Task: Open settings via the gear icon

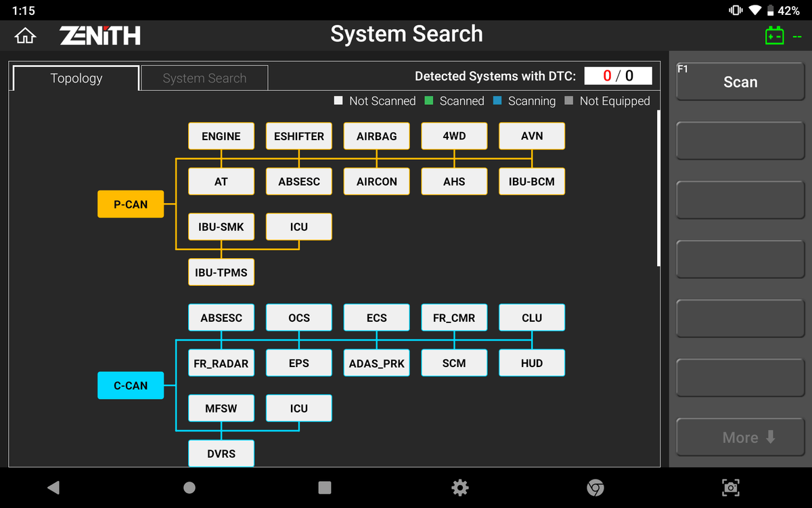Action: pos(460,488)
